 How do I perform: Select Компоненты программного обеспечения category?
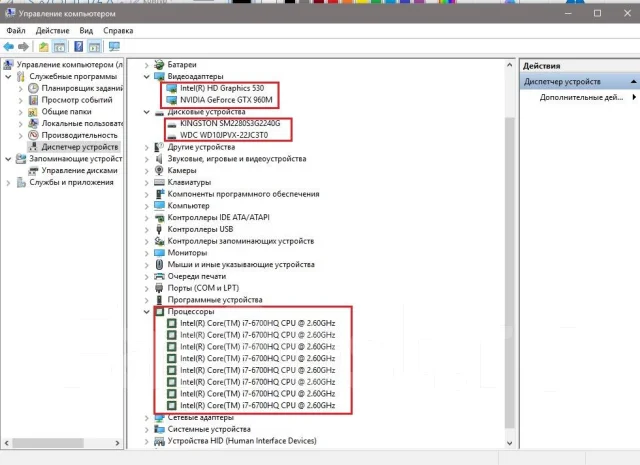[x=243, y=194]
